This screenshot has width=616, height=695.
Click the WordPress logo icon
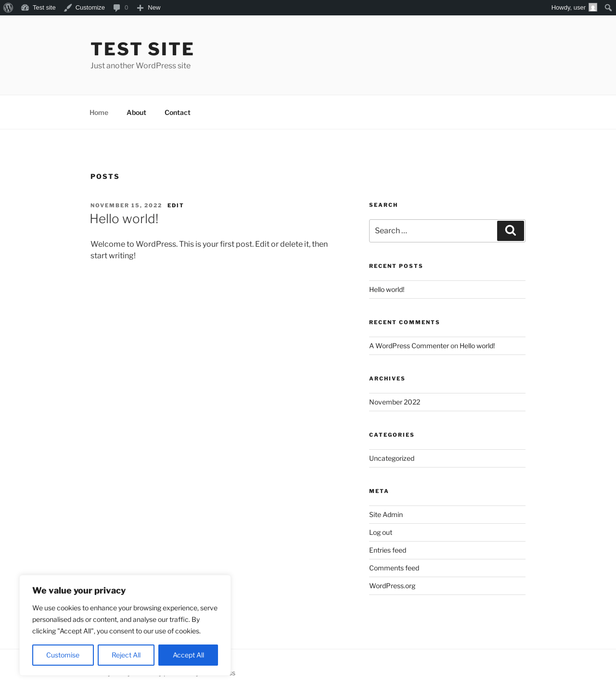point(8,8)
